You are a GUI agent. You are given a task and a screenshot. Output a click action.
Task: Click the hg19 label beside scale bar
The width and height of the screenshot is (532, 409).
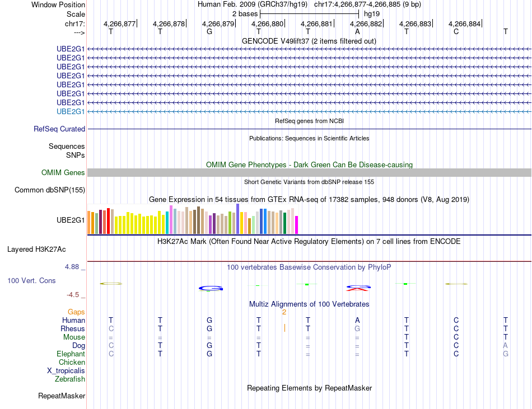[372, 14]
